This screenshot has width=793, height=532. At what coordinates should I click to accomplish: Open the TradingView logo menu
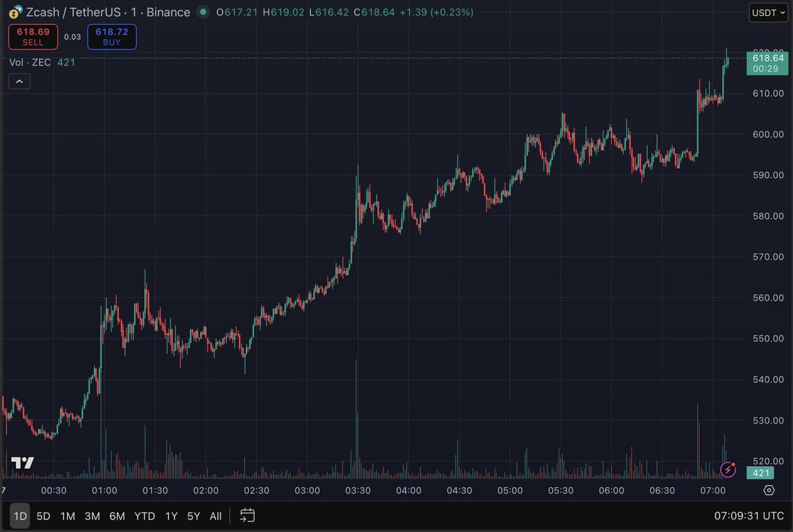pos(22,463)
